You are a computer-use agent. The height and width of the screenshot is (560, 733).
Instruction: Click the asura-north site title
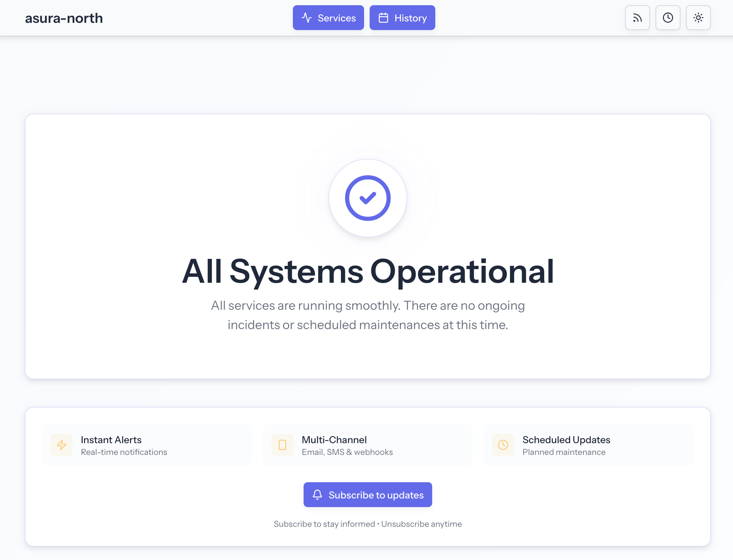click(x=64, y=18)
